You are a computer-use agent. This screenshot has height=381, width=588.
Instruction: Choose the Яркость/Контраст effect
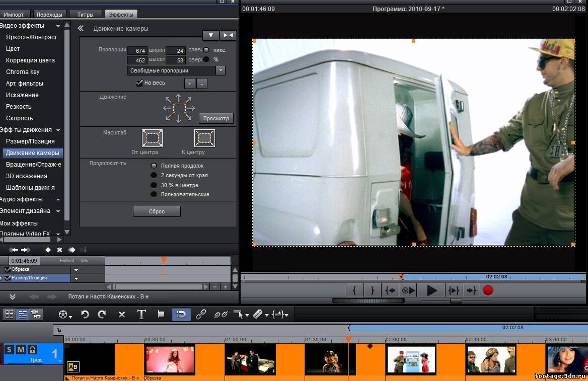point(31,37)
